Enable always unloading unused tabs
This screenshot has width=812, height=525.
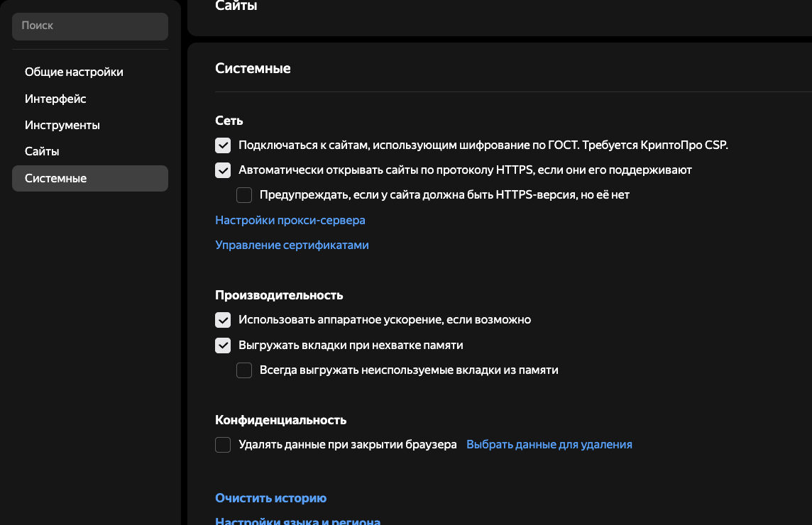244,370
